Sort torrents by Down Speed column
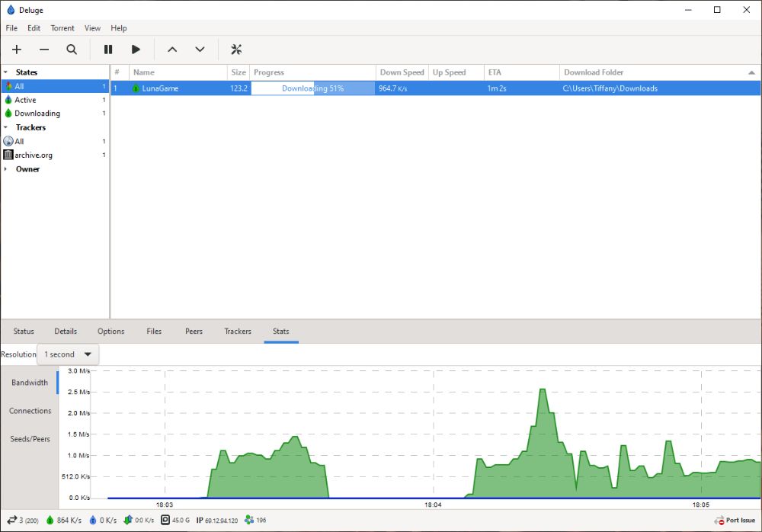Image resolution: width=762 pixels, height=532 pixels. 402,72
